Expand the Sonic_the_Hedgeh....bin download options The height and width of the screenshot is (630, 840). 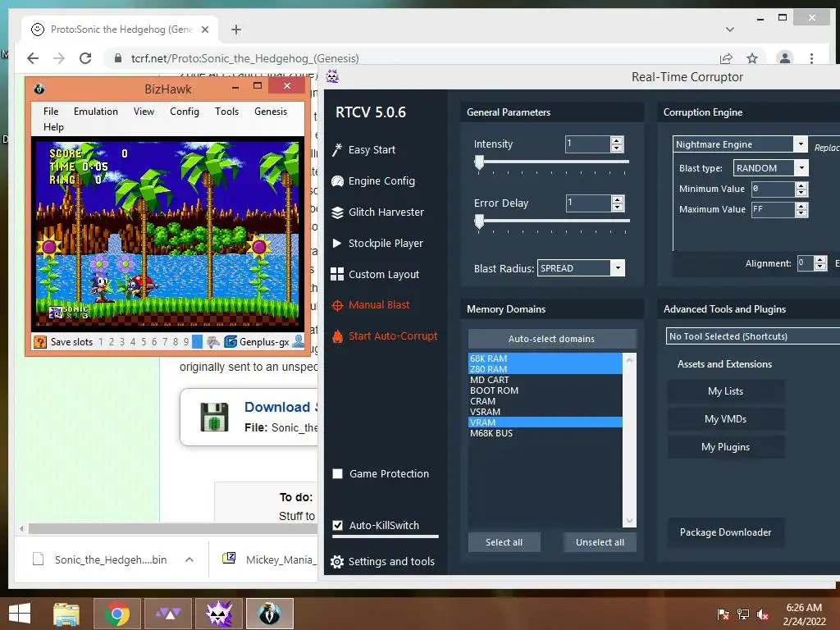[x=189, y=559]
